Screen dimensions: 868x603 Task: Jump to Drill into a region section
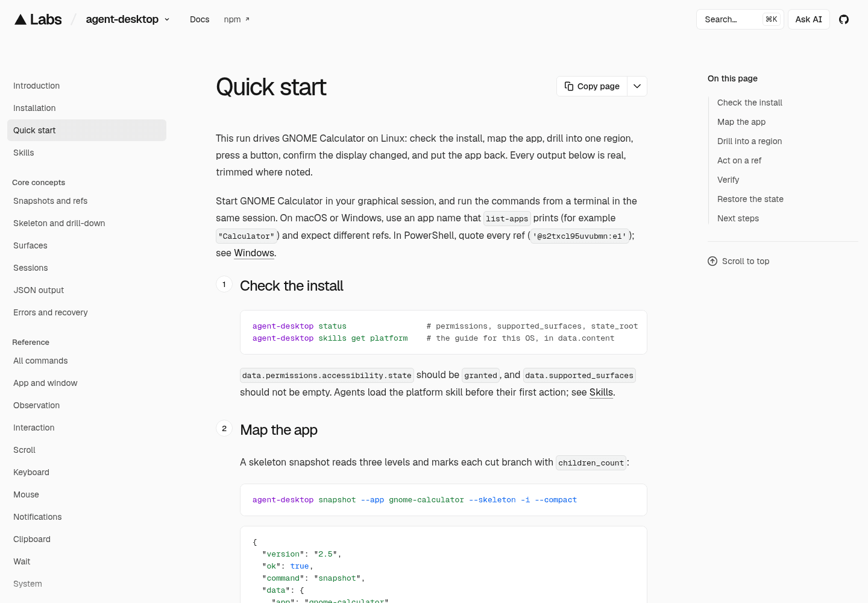(749, 141)
